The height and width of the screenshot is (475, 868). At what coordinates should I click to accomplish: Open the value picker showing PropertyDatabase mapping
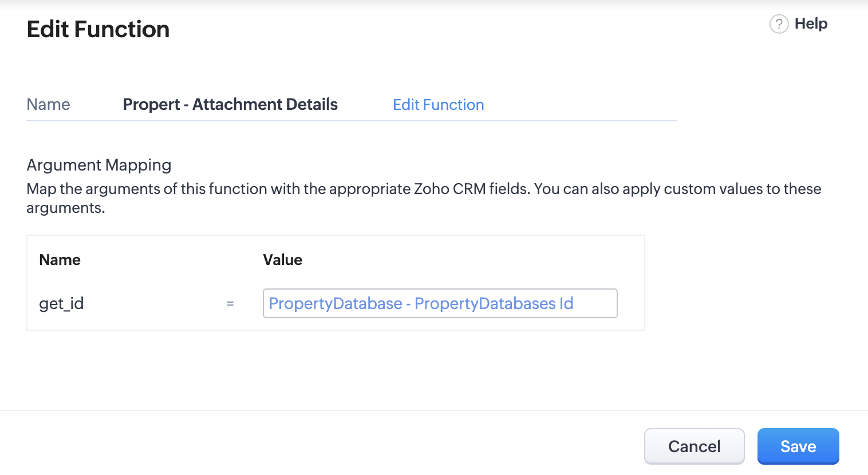point(440,303)
